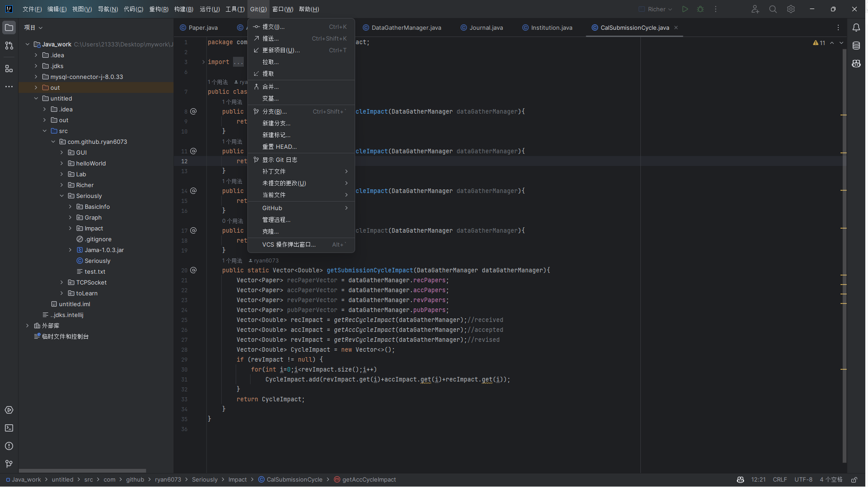The image size is (868, 487).
Task: Click the gutter icon on line 8
Action: pos(193,111)
